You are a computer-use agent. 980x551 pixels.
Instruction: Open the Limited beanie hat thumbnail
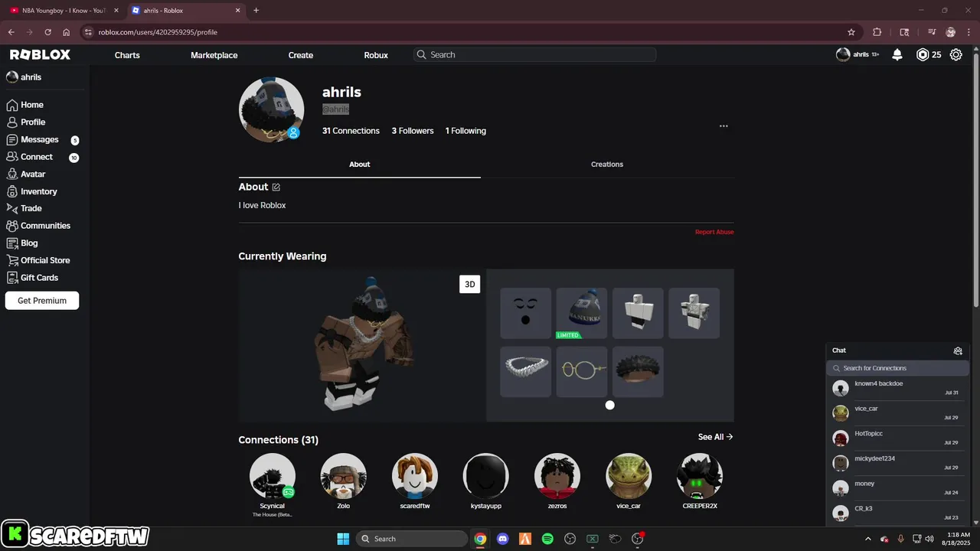click(x=582, y=313)
